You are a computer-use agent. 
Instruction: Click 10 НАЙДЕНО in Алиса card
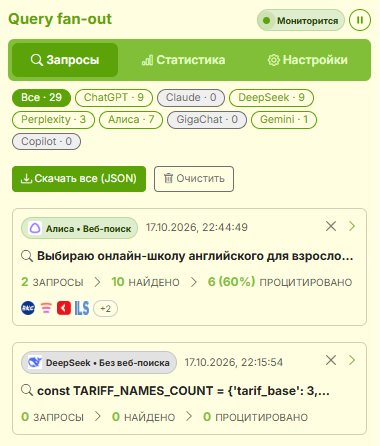pyautogui.click(x=145, y=282)
